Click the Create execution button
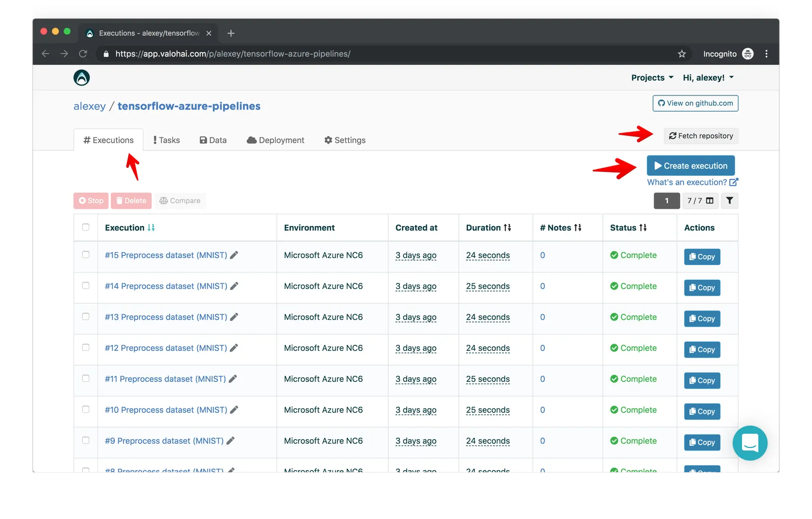Viewport: 812px width, 519px height. pos(691,166)
